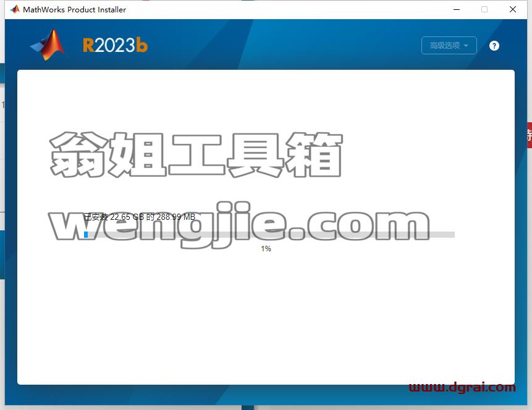This screenshot has height=410, width=532.
Task: Click the MATLAB logo in header
Action: [48, 44]
